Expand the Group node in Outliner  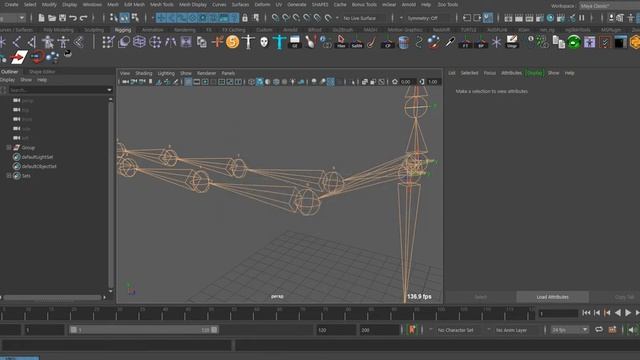[x=9, y=147]
